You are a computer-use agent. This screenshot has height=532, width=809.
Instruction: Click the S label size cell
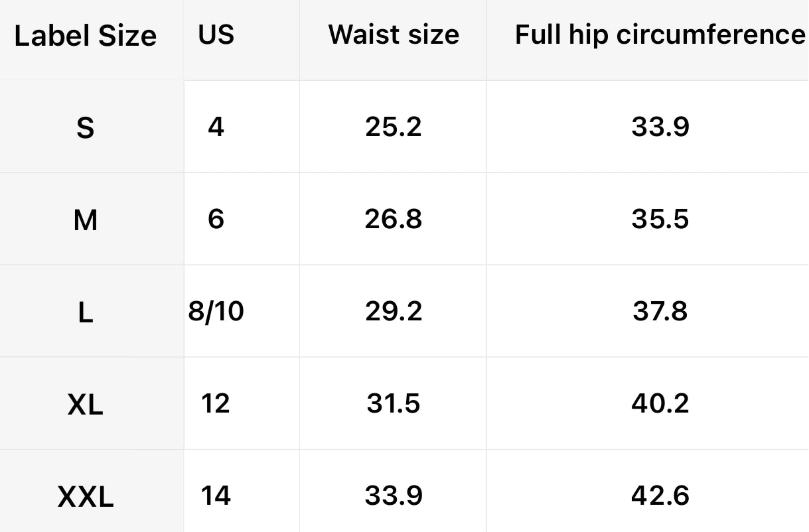pyautogui.click(x=86, y=127)
